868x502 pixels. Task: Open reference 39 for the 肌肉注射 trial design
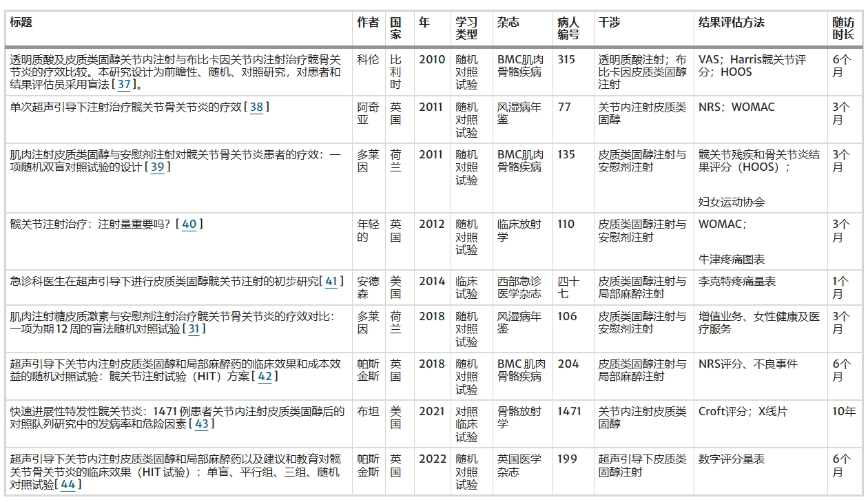(x=158, y=167)
